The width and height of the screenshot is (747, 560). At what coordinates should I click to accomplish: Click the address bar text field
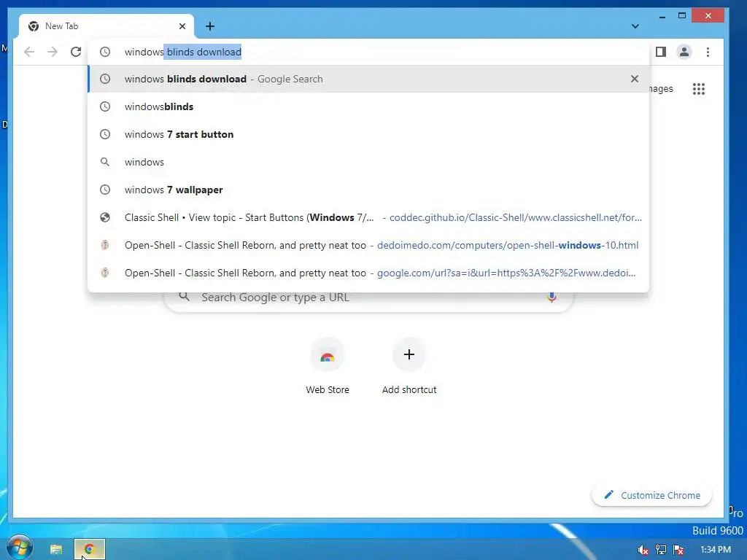coord(368,52)
